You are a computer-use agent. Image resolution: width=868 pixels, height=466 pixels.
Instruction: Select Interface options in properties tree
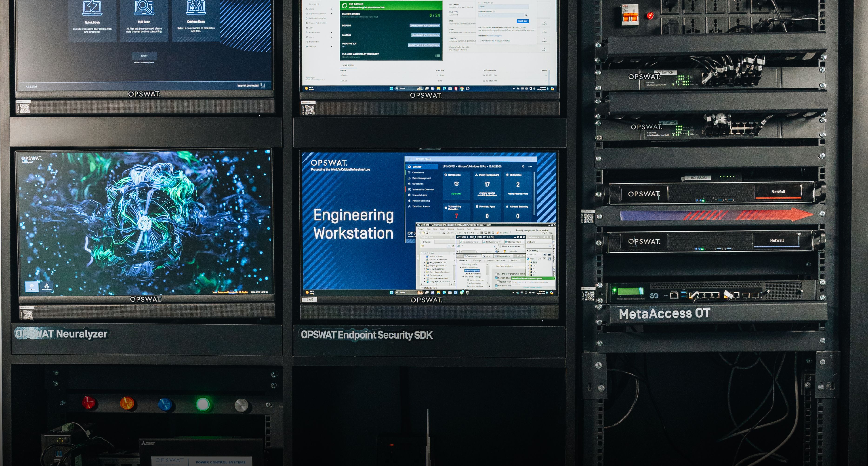point(472,271)
